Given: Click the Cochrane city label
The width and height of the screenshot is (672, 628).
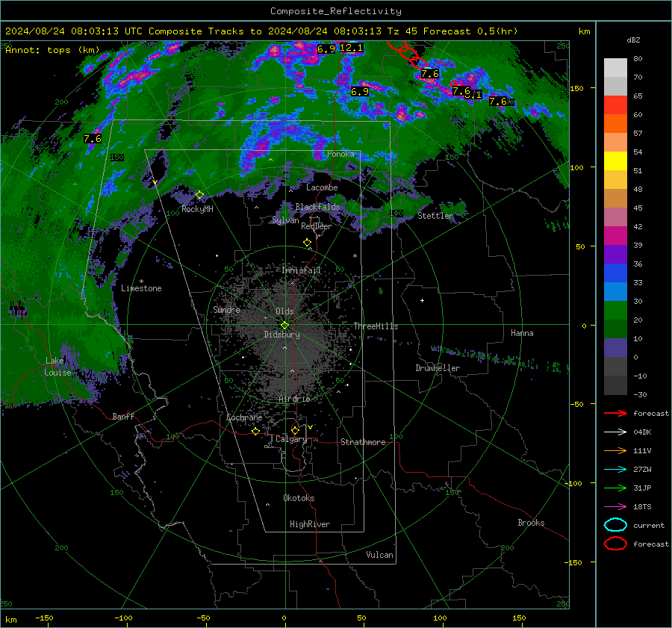Looking at the screenshot, I should coord(244,417).
